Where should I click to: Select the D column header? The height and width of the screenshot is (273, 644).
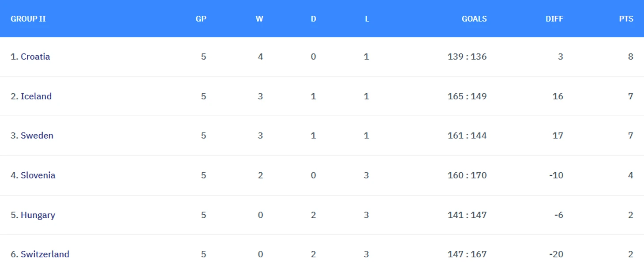click(x=313, y=19)
